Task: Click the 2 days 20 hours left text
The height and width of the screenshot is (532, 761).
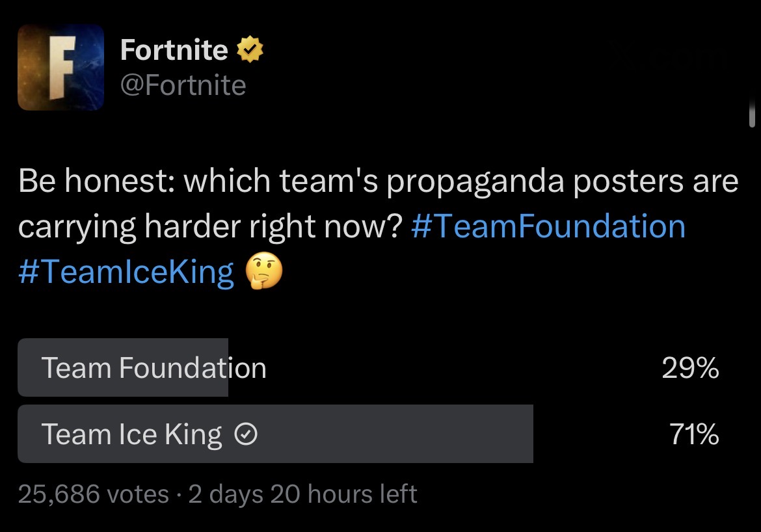Action: click(302, 494)
